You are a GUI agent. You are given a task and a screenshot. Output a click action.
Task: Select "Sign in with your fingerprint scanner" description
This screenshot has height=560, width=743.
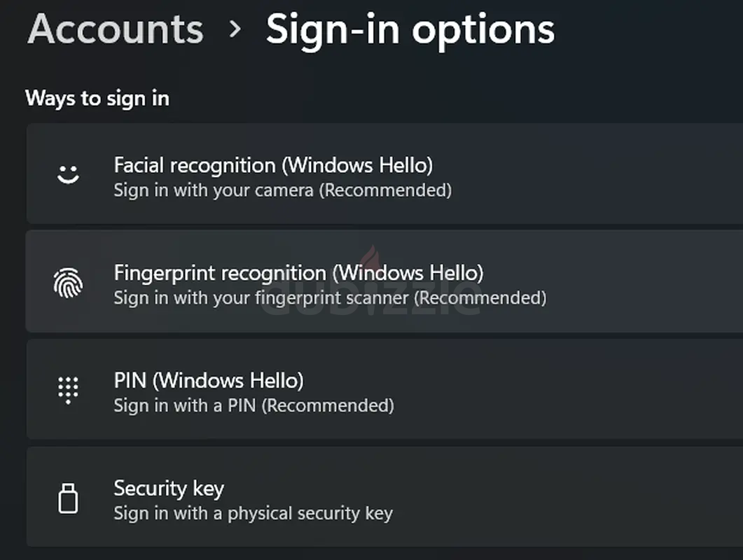tap(261, 298)
